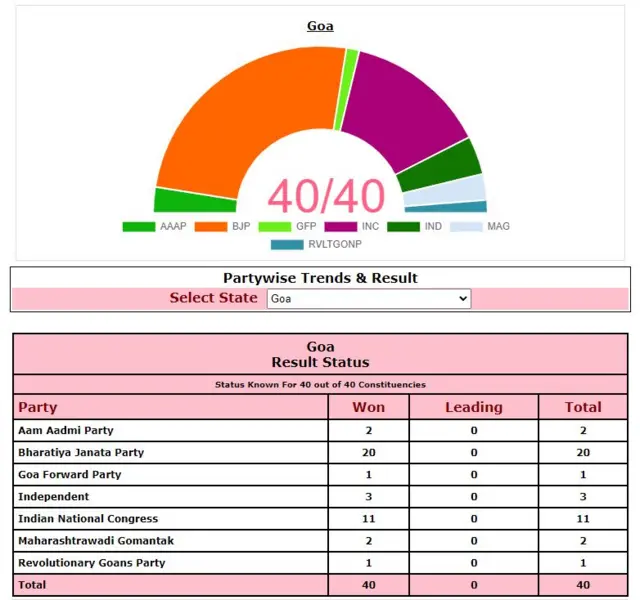Click the grand Total value 40
Viewport: 640px width, 600px height.
click(583, 584)
